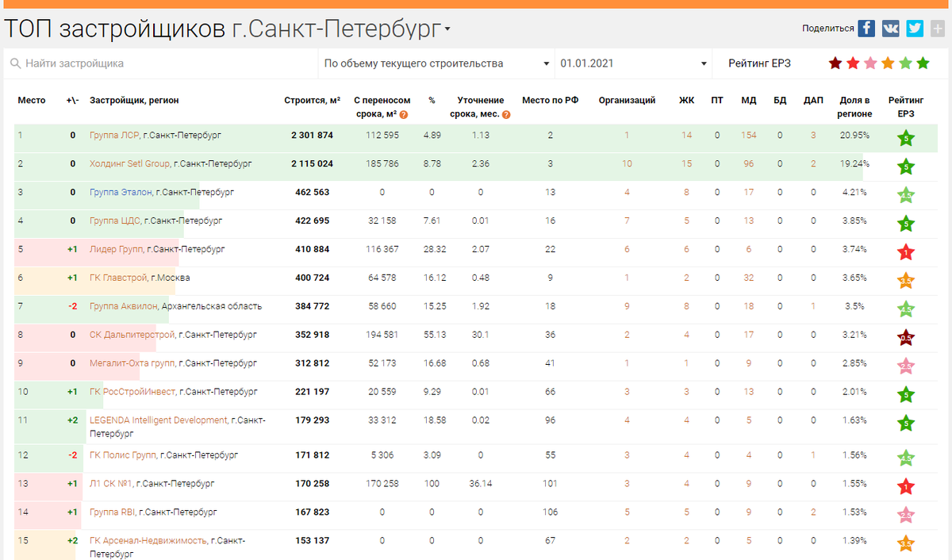Click ЕРЗ rating star of Группа ЛСР
The width and height of the screenshot is (952, 560).
click(906, 138)
